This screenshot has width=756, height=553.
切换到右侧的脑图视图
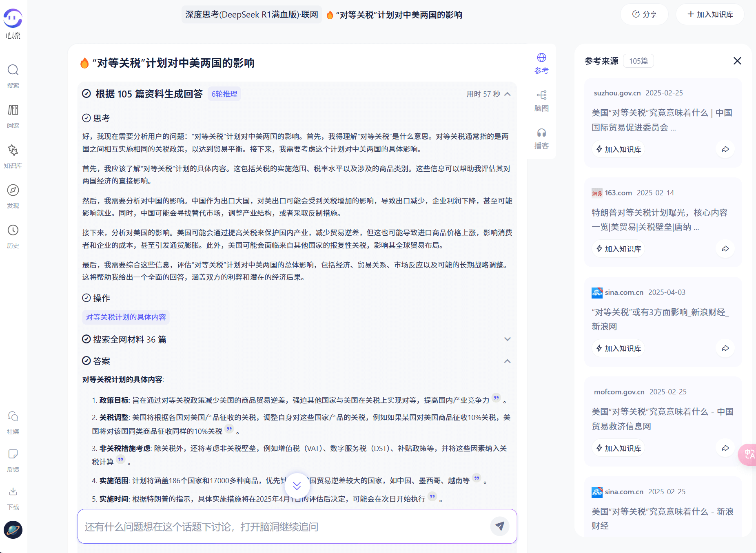(541, 99)
